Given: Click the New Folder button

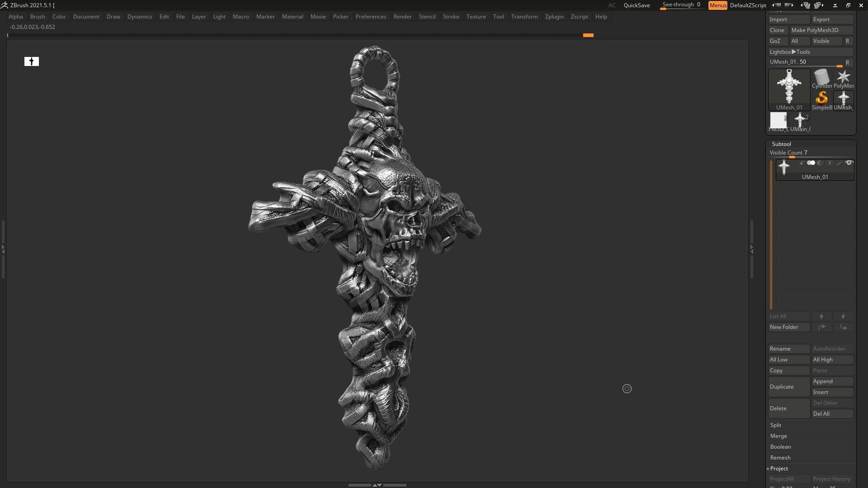Looking at the screenshot, I should (789, 327).
